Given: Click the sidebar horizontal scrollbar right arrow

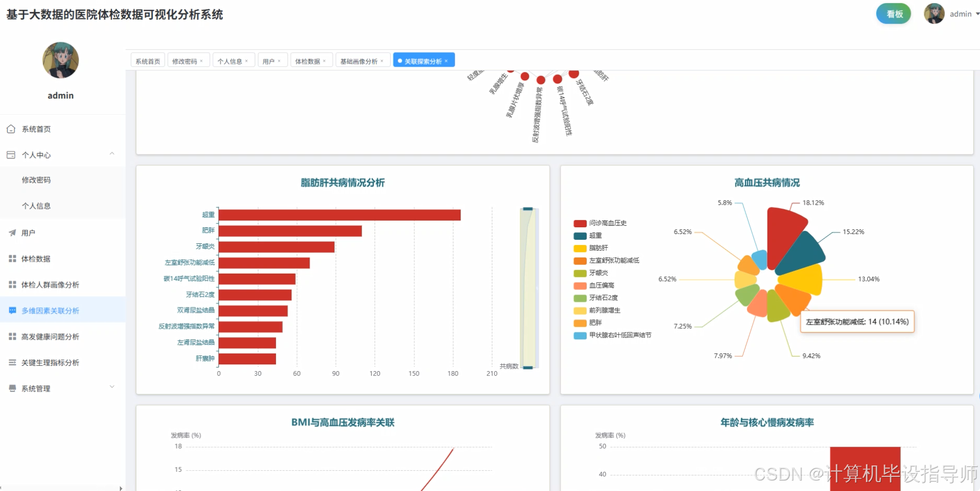Looking at the screenshot, I should [x=121, y=488].
